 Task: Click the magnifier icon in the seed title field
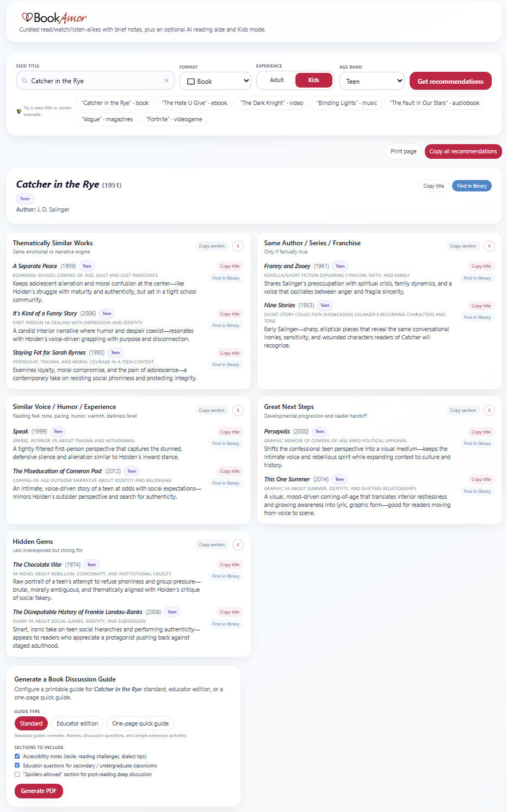click(24, 80)
